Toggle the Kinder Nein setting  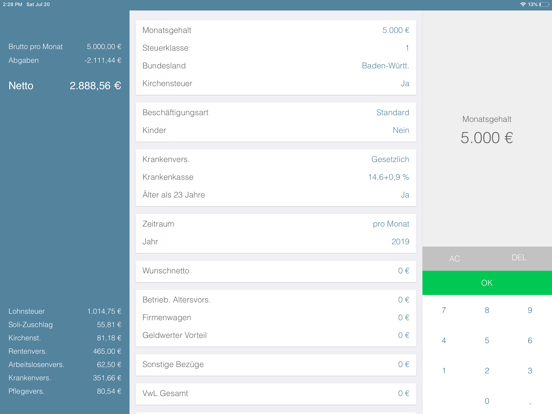click(276, 130)
